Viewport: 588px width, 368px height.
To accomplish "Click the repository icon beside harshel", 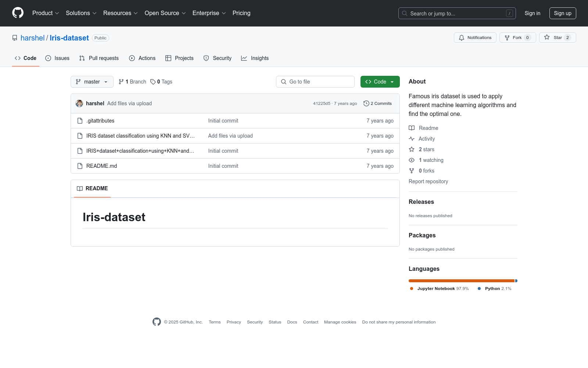I will (x=15, y=38).
